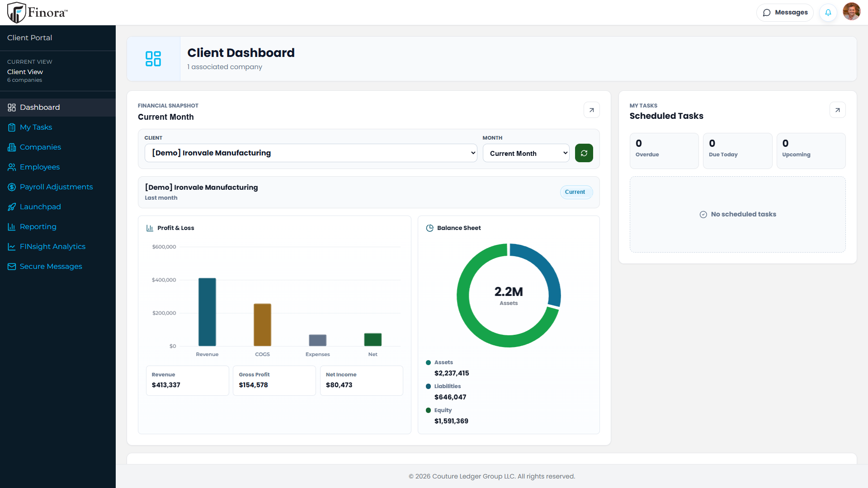Click the Companies building icon
Viewport: 868px width, 488px height.
[x=12, y=147]
